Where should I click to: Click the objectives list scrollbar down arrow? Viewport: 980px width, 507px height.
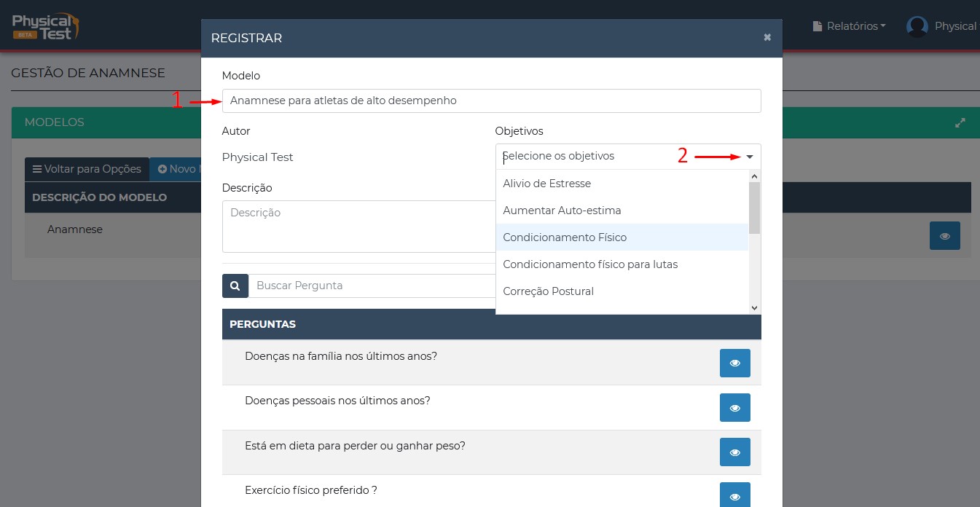(x=754, y=308)
